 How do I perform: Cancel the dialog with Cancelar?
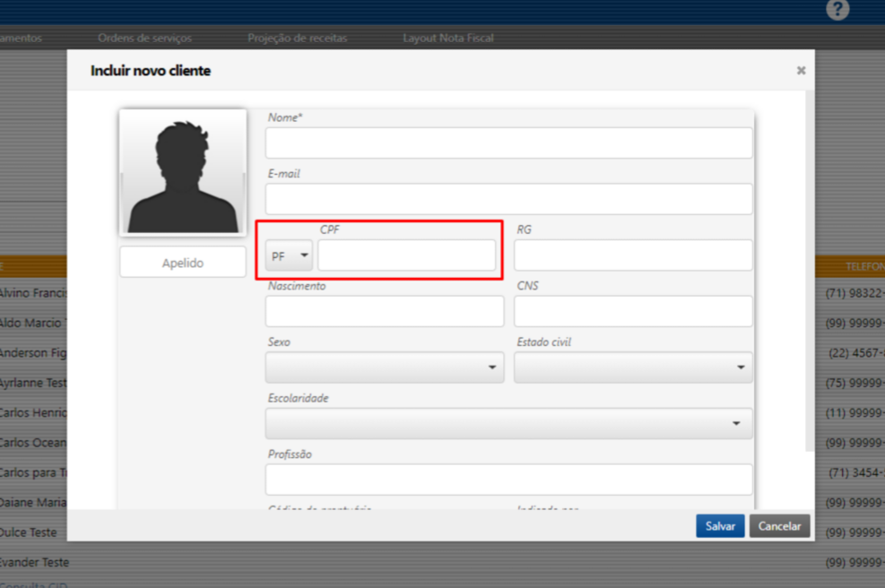click(779, 526)
